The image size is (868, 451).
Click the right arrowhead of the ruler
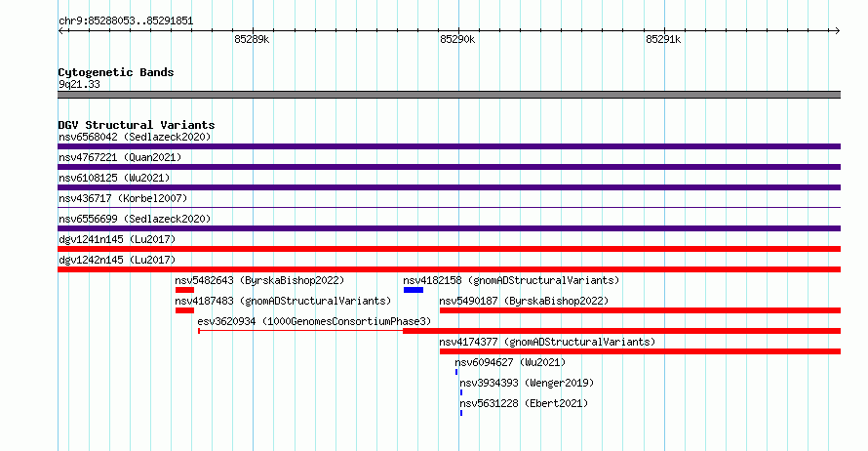pos(837,31)
